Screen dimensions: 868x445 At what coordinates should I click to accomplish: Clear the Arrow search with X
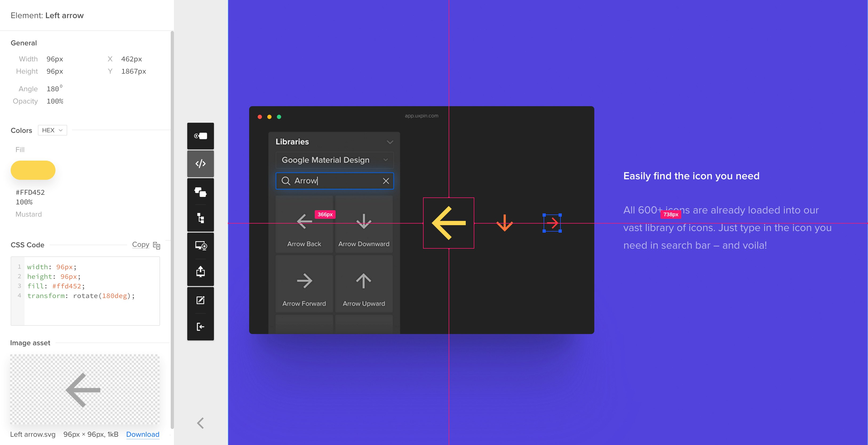point(386,181)
